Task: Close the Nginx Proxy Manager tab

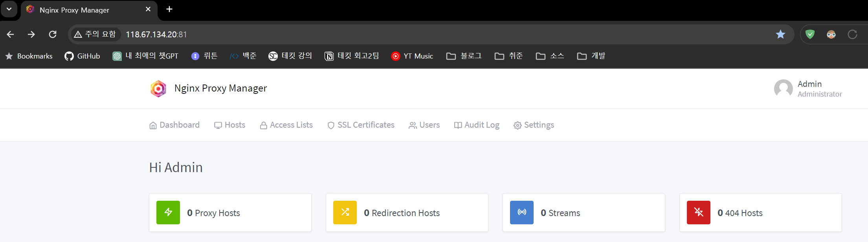Action: 148,9
